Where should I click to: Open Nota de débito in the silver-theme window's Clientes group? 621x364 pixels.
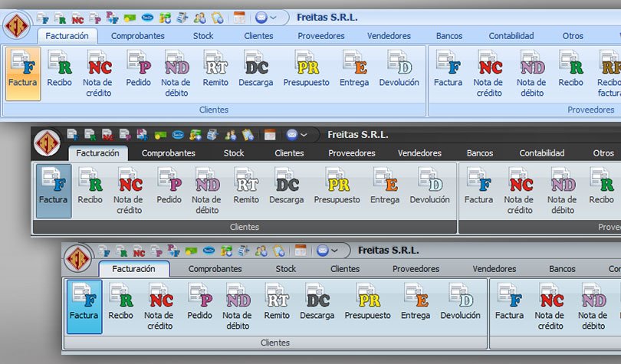(x=237, y=307)
